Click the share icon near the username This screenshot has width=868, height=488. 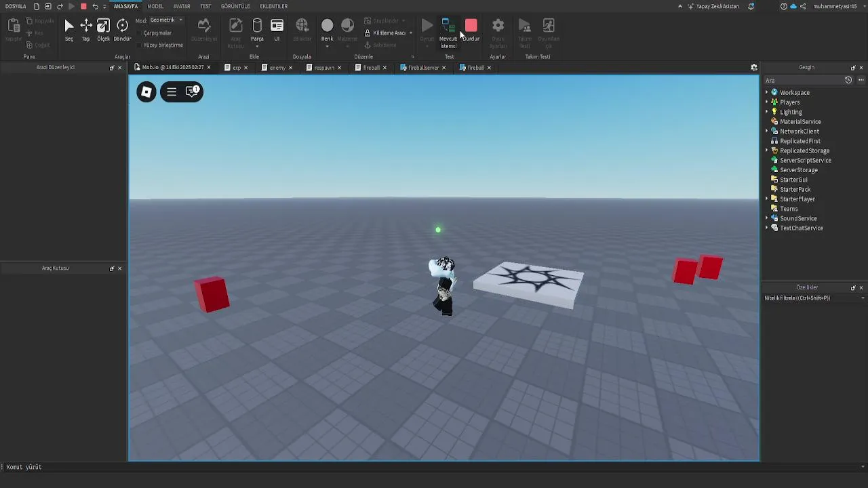point(804,6)
